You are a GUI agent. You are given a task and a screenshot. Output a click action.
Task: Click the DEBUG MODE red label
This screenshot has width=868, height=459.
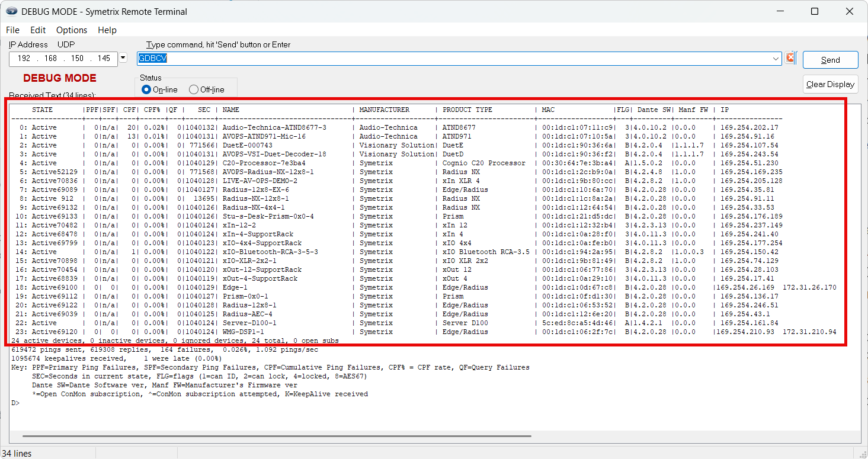click(60, 78)
